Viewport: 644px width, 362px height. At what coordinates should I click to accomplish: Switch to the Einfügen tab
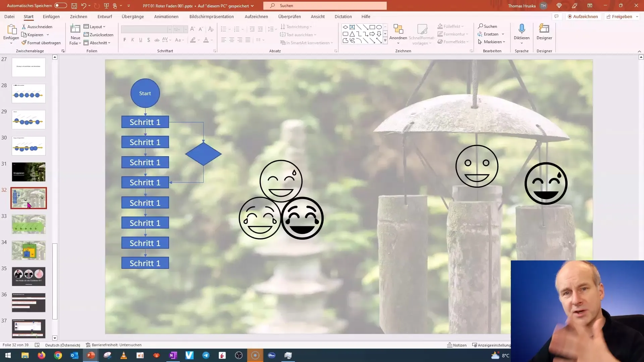pos(51,16)
